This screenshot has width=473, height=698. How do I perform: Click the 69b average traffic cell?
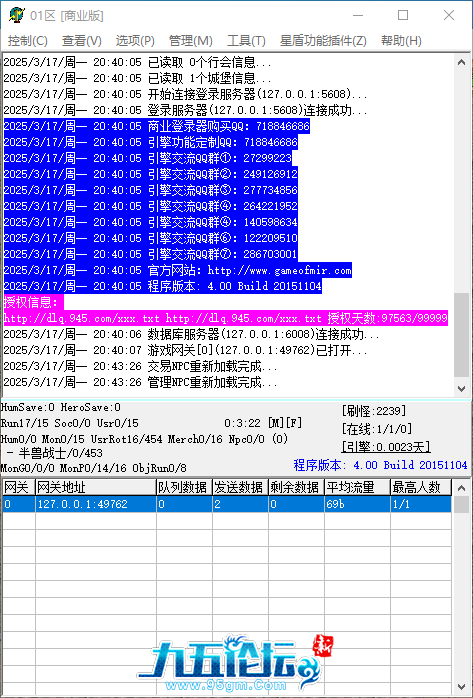357,504
